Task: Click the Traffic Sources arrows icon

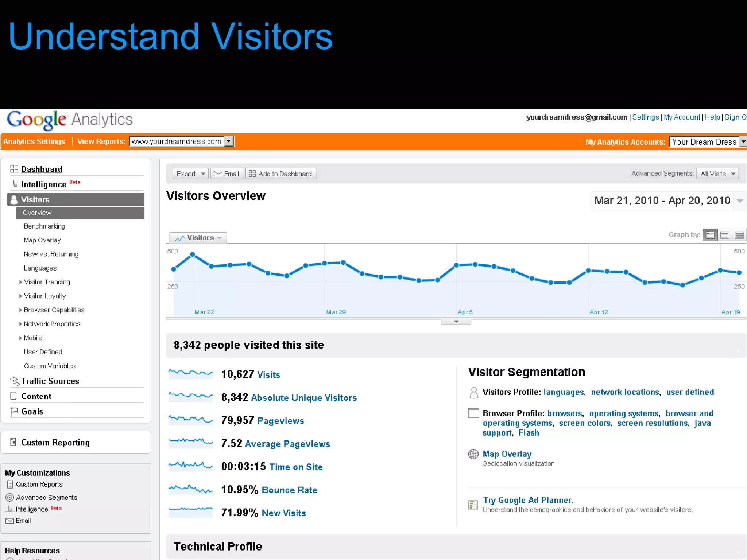Action: click(15, 381)
